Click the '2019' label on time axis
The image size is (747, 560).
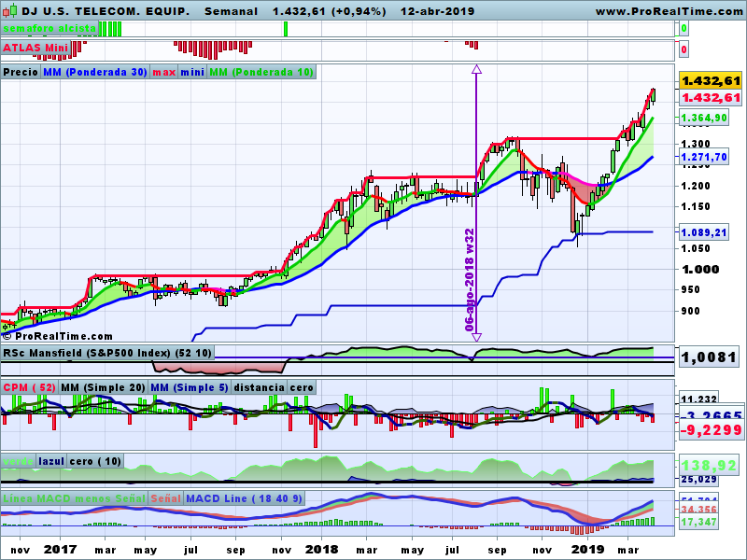click(x=587, y=550)
